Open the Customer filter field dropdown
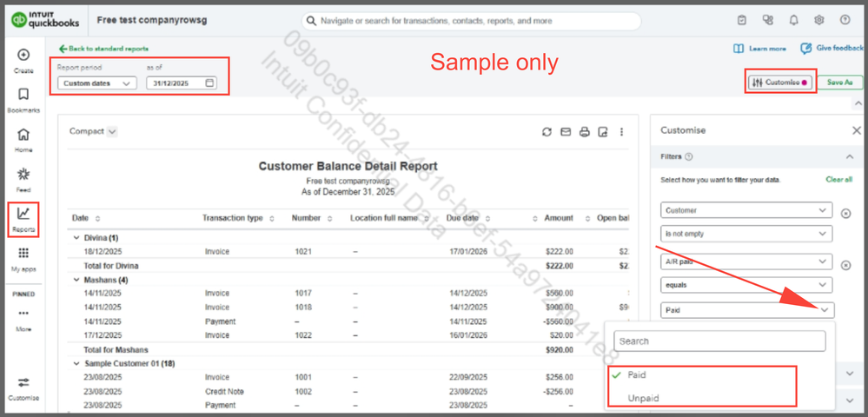The height and width of the screenshot is (417, 868). point(746,210)
